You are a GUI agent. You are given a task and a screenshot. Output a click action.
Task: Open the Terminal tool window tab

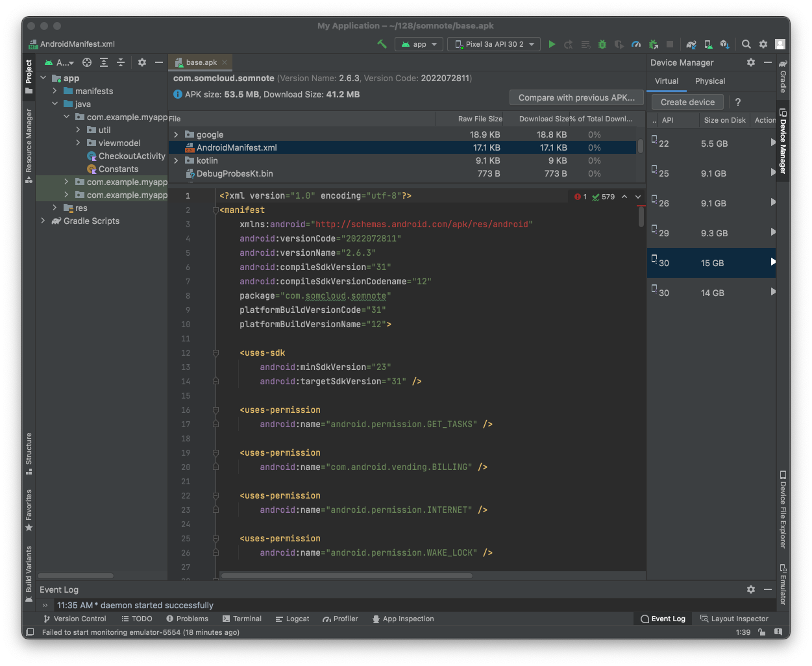(x=241, y=619)
